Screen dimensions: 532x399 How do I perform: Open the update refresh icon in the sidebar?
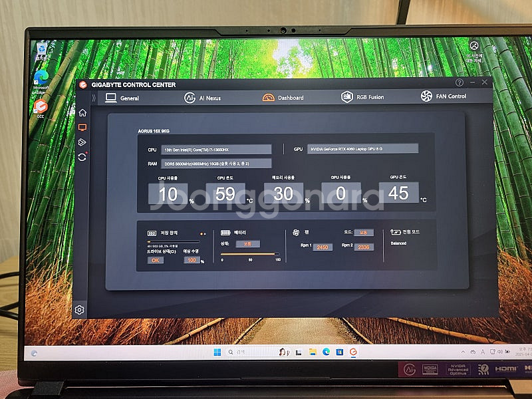pyautogui.click(x=82, y=157)
